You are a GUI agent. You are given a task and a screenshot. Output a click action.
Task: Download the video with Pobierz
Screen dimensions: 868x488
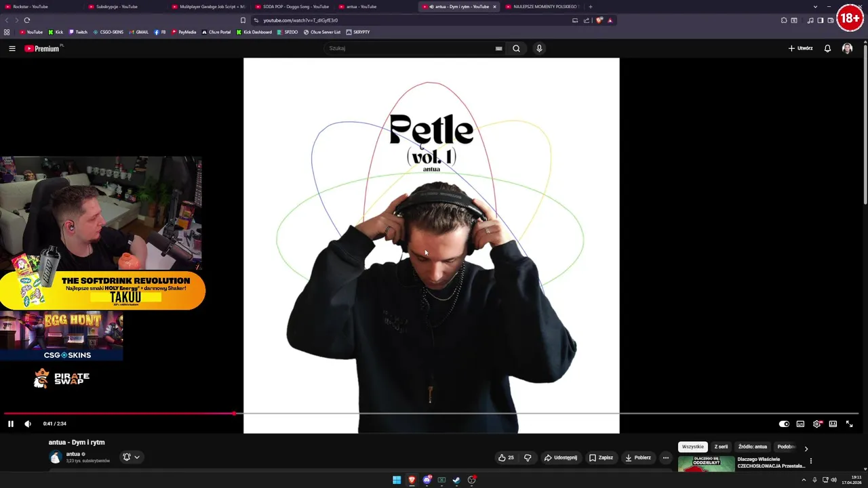click(638, 457)
